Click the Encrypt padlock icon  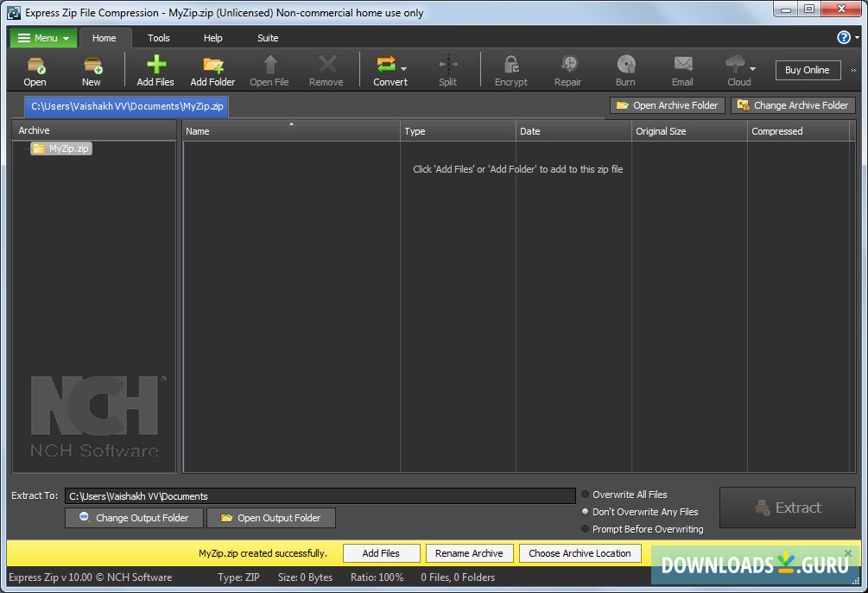click(x=511, y=64)
